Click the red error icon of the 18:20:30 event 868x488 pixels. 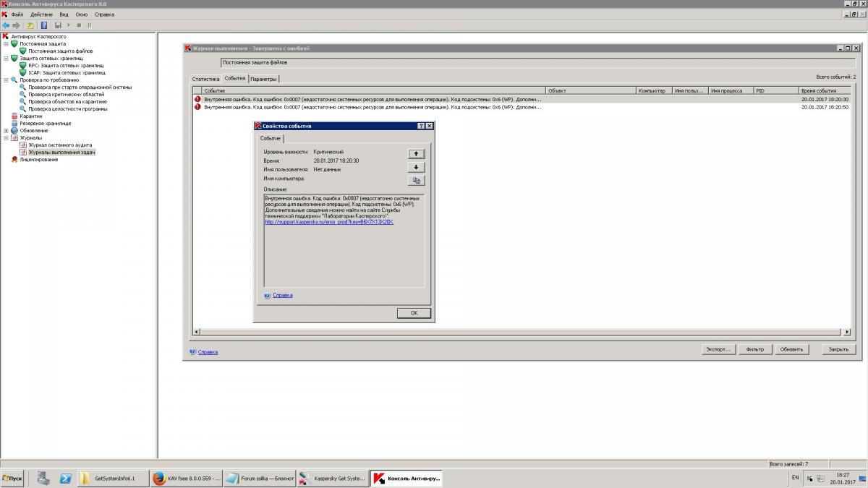tap(197, 99)
